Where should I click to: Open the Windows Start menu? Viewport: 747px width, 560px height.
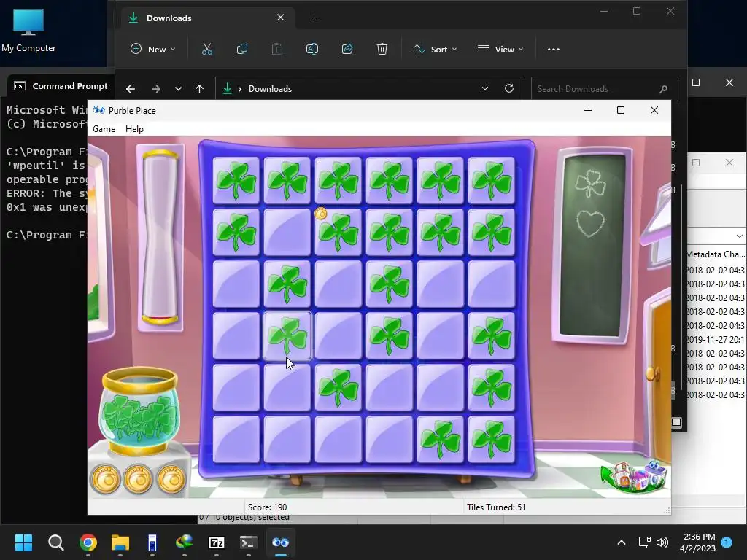[23, 542]
